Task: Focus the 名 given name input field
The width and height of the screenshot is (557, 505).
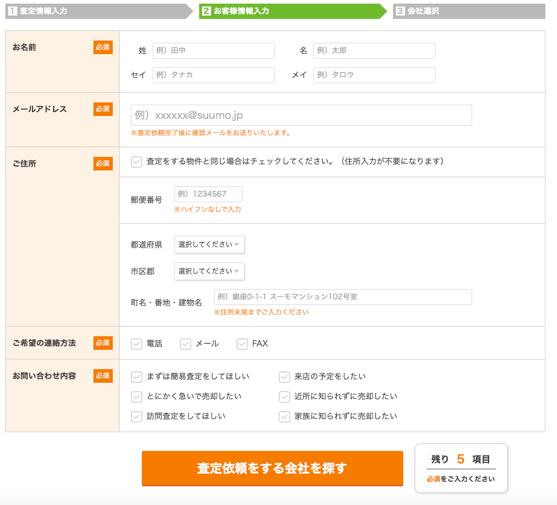Action: pos(374,50)
